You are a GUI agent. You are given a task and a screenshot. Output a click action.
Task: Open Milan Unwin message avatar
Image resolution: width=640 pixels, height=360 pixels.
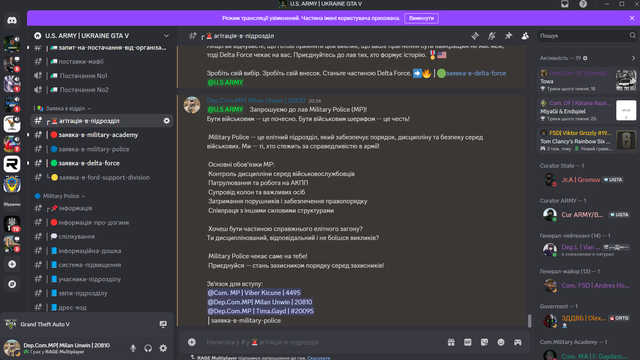tap(192, 105)
